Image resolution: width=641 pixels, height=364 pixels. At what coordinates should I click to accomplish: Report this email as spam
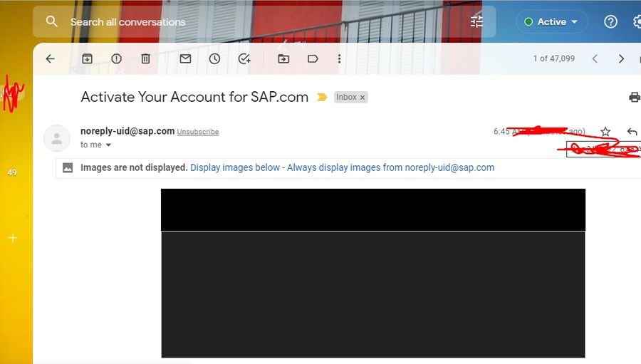click(x=117, y=59)
